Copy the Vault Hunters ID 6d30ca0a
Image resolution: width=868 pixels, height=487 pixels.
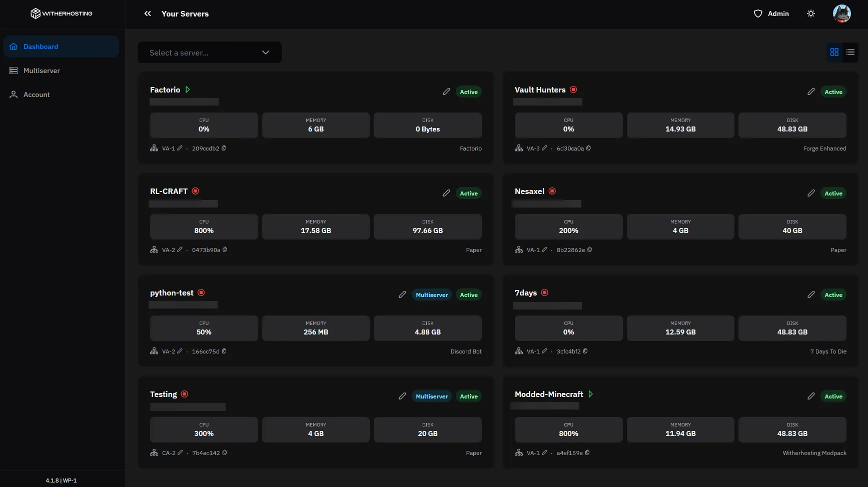(x=588, y=148)
